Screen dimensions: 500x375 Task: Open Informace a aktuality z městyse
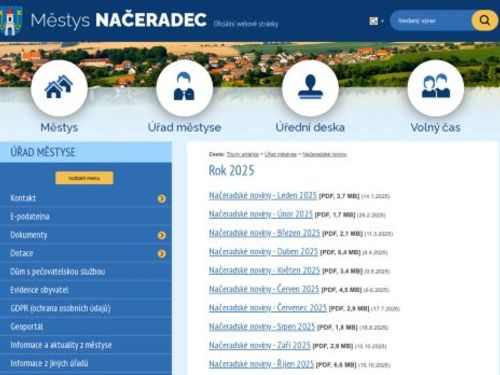pyautogui.click(x=61, y=345)
